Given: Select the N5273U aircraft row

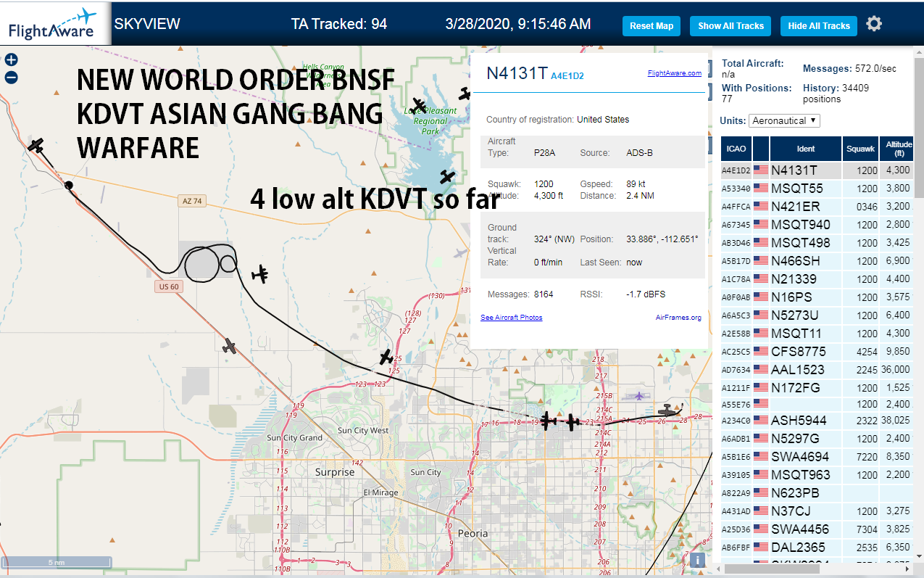Looking at the screenshot, I should [x=817, y=315].
